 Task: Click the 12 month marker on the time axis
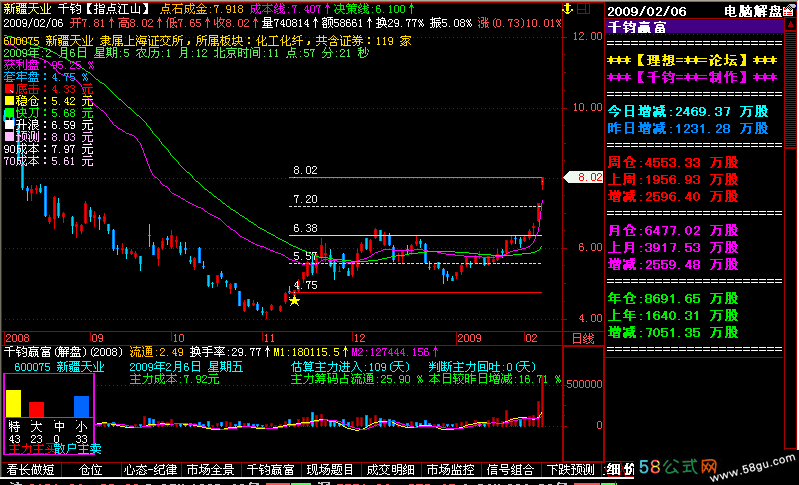tap(359, 338)
